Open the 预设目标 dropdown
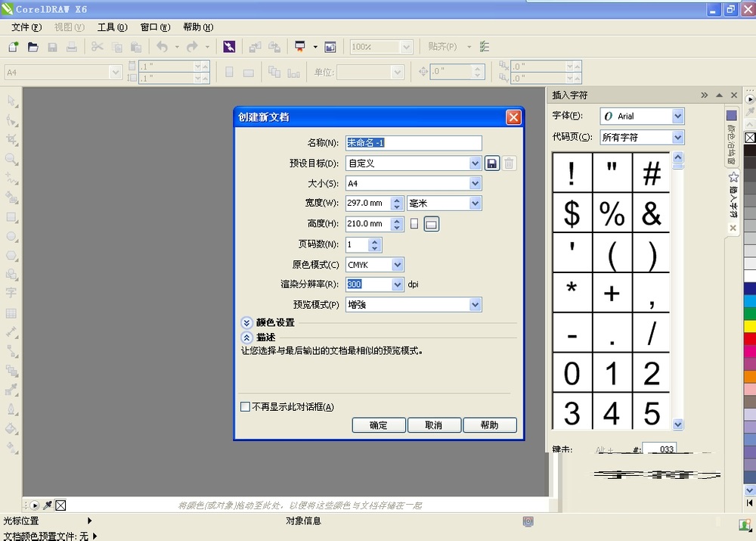 coord(475,163)
